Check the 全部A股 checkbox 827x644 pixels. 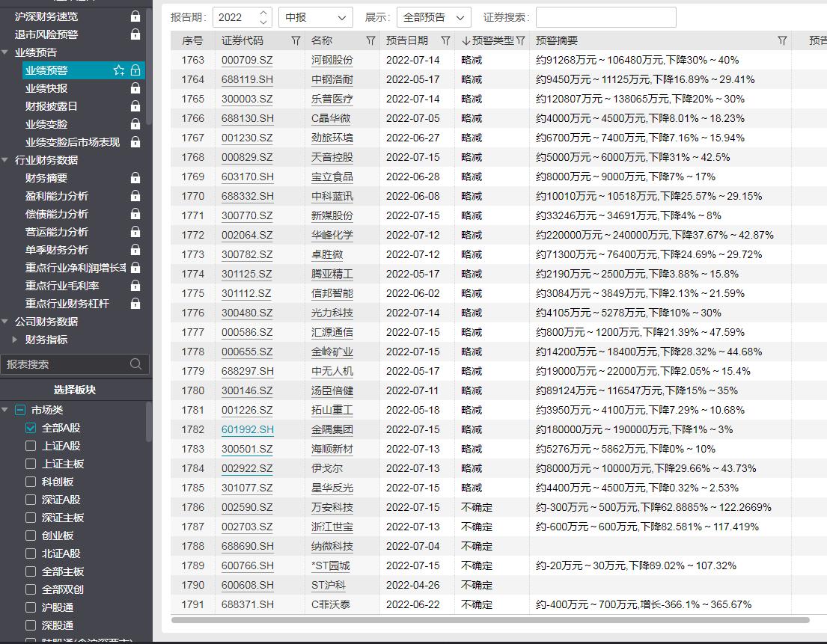pyautogui.click(x=31, y=428)
